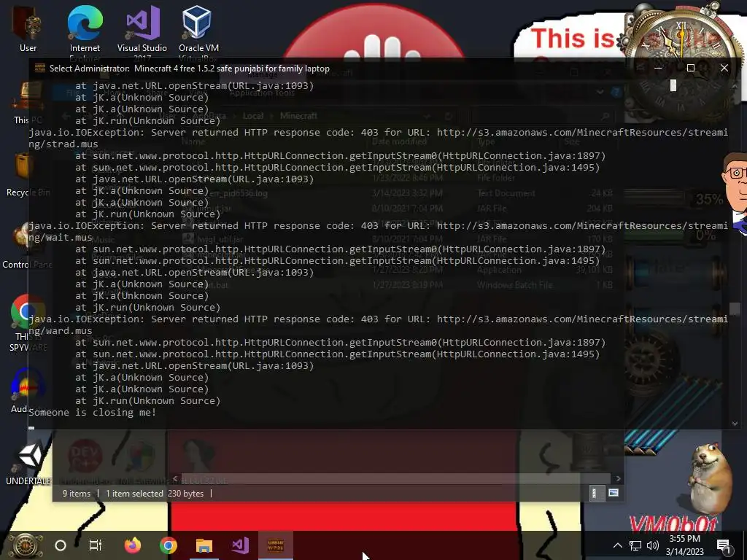Close the Minecraft console window

(724, 68)
